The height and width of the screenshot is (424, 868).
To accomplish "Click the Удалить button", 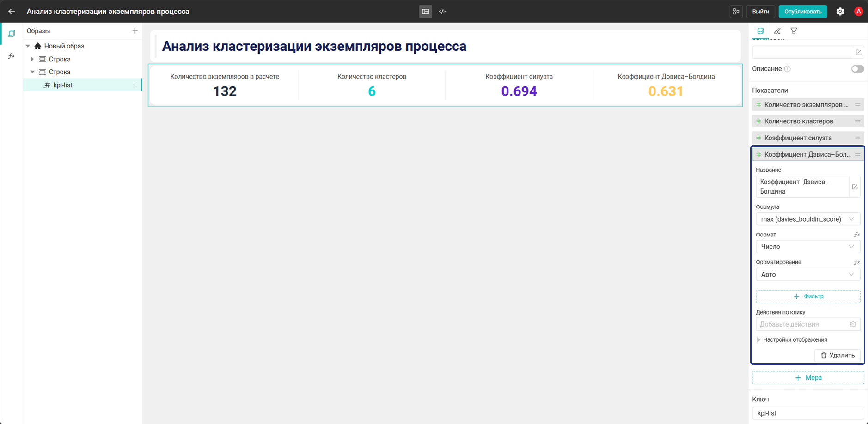I will pos(837,356).
